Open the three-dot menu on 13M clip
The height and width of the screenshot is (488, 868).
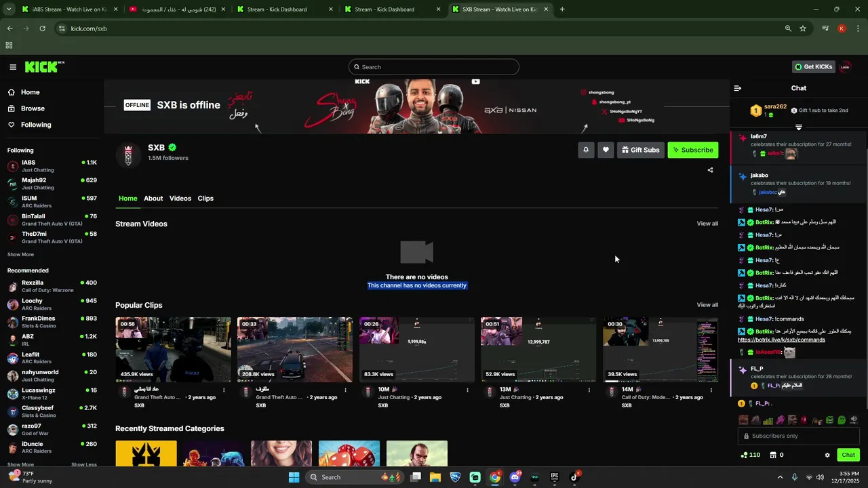point(589,390)
